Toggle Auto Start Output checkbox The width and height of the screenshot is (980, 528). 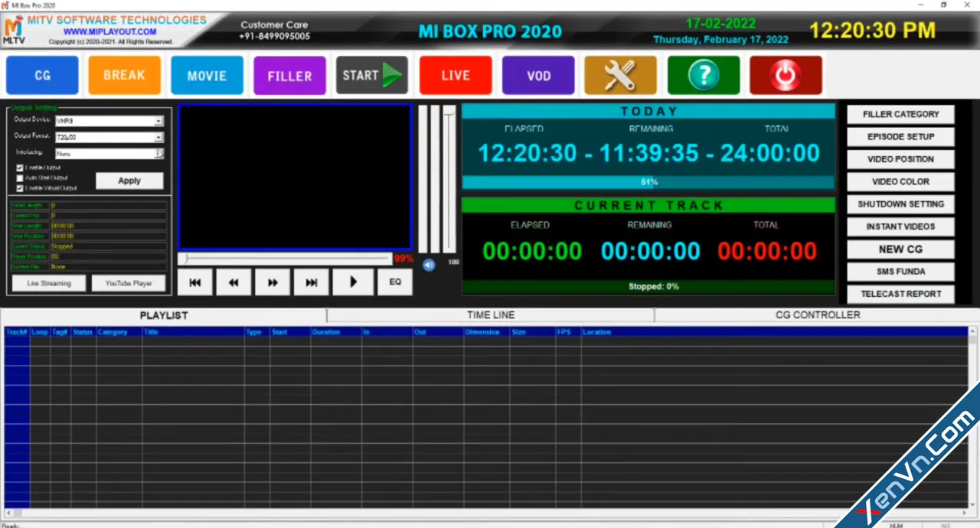click(x=20, y=178)
